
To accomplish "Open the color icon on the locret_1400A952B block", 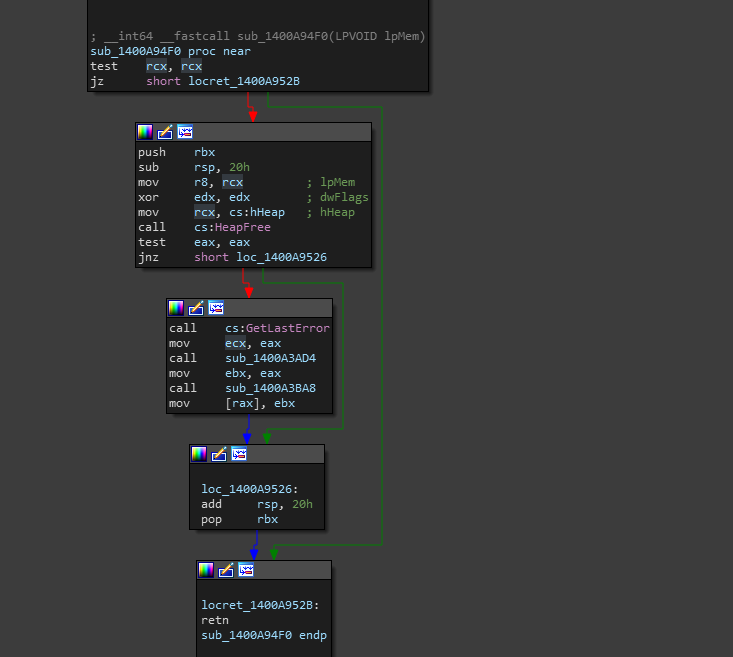I will click(206, 570).
